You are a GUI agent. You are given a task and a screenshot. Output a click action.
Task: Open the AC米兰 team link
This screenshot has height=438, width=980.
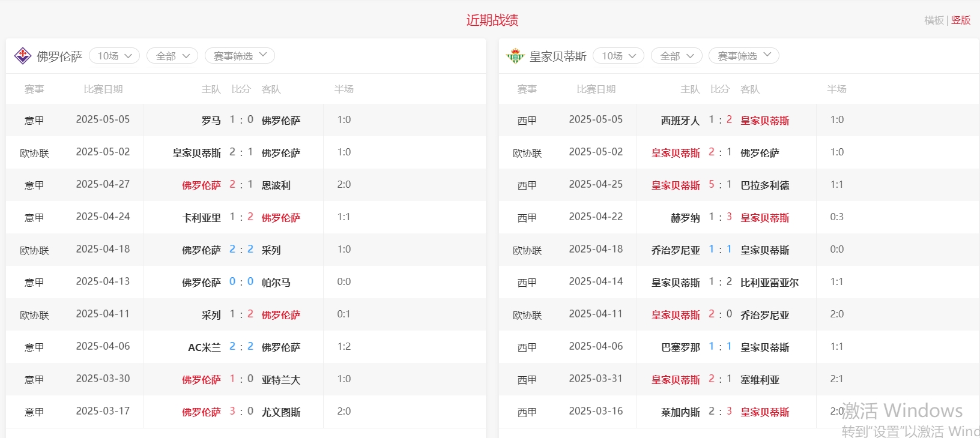(204, 347)
